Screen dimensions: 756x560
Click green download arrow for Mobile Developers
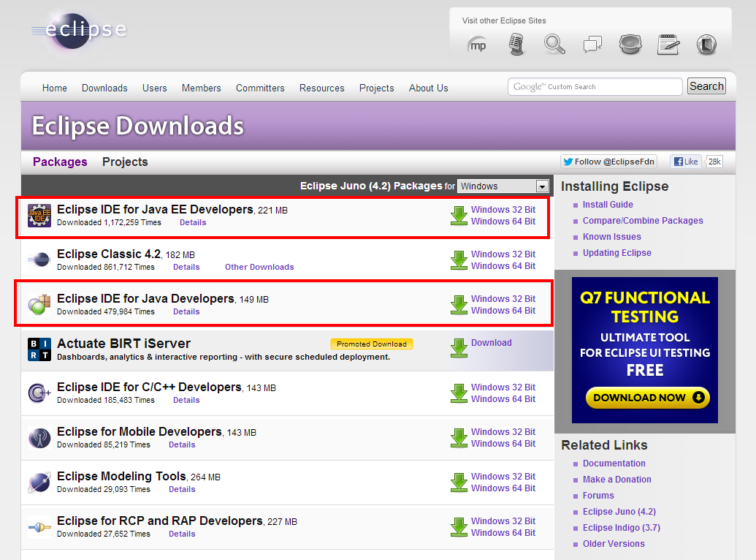pos(459,438)
